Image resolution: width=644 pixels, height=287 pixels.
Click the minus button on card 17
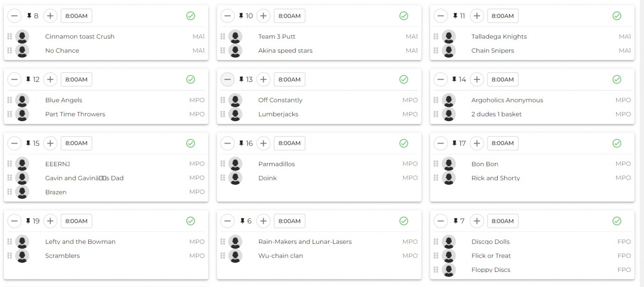point(440,143)
